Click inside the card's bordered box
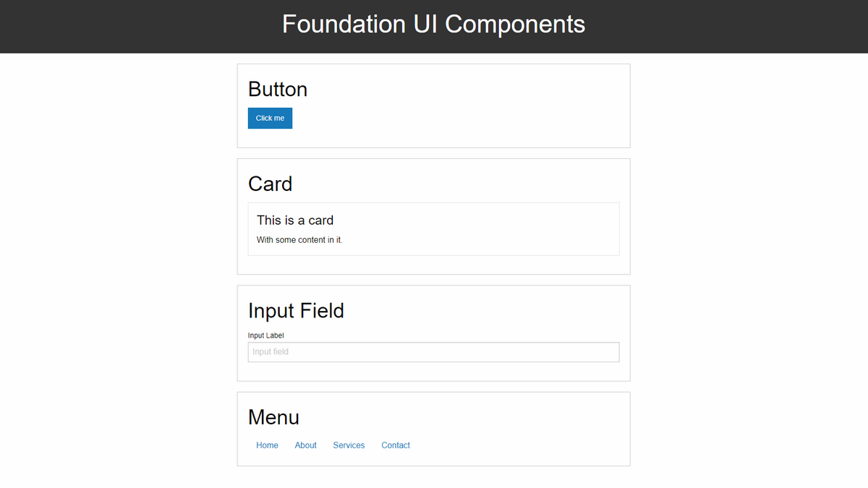 pyautogui.click(x=506, y=230)
